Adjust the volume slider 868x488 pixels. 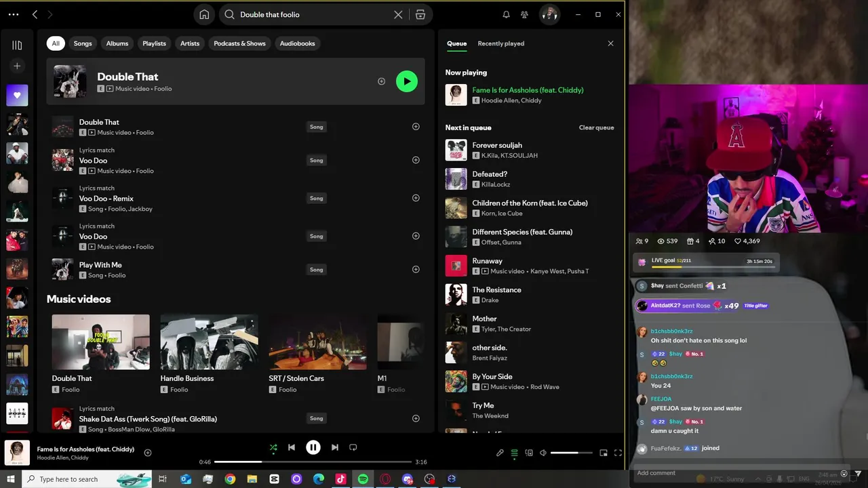(x=572, y=453)
